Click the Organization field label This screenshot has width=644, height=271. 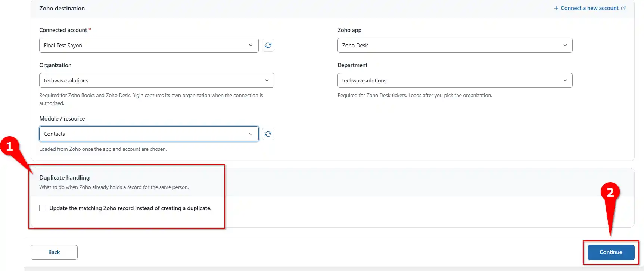[55, 65]
